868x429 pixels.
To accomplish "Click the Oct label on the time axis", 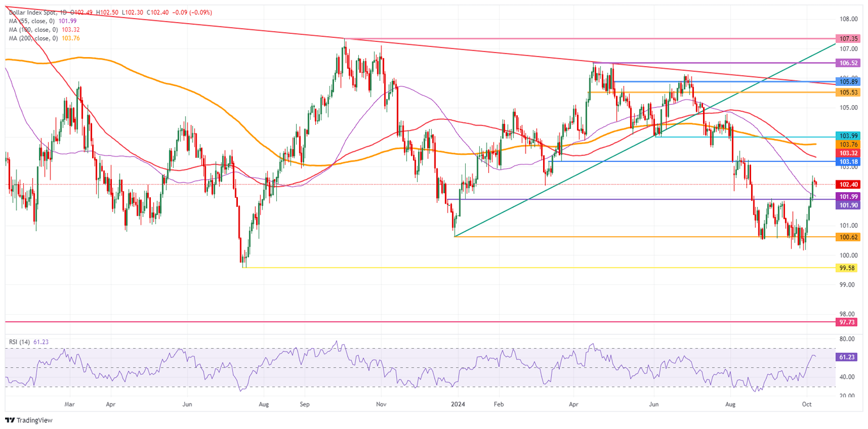I will pos(806,405).
